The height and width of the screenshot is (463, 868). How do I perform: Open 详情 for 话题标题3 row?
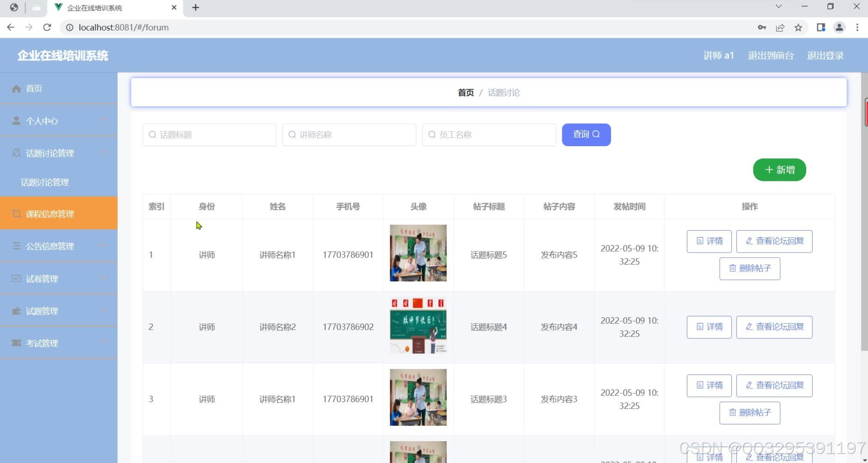tap(709, 385)
